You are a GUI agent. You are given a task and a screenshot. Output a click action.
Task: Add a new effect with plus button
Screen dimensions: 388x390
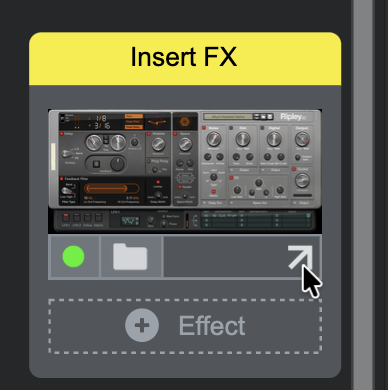[x=142, y=325]
